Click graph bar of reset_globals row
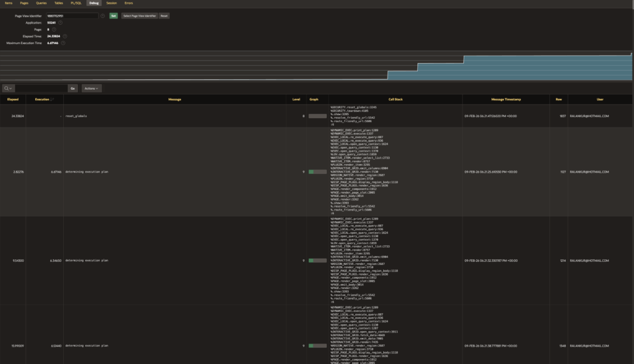The width and height of the screenshot is (634, 364). tap(318, 116)
